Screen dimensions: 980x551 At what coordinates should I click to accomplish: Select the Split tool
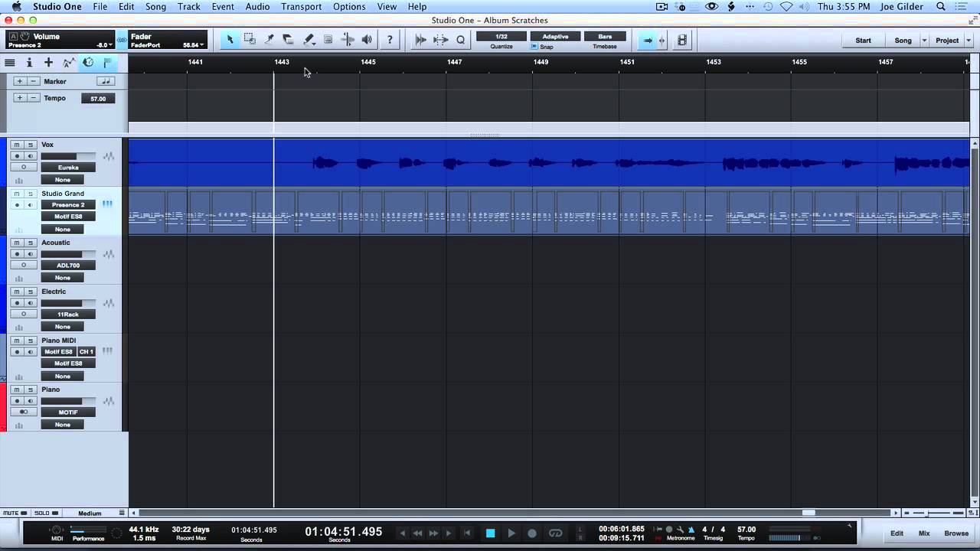[x=269, y=40]
